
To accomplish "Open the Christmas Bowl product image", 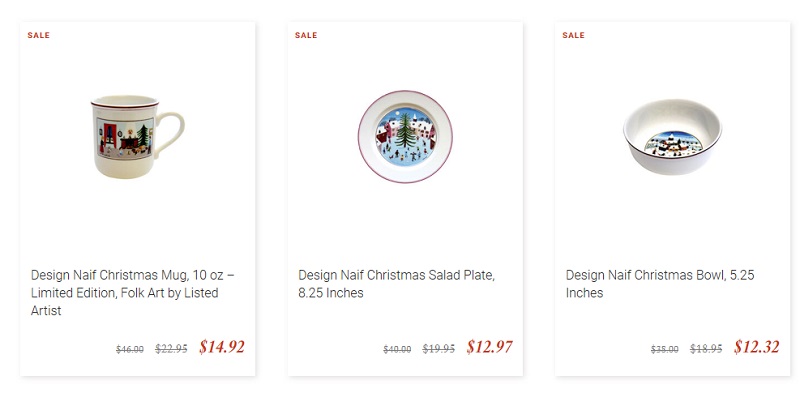I will (672, 137).
